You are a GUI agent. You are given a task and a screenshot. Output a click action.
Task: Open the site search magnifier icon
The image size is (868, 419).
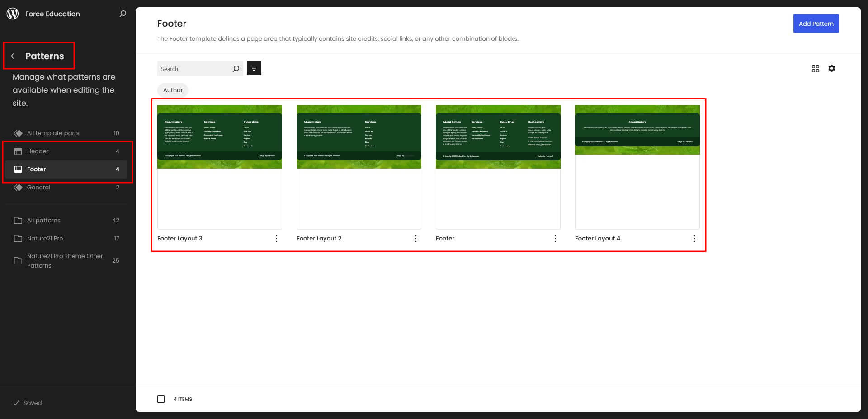pos(123,14)
